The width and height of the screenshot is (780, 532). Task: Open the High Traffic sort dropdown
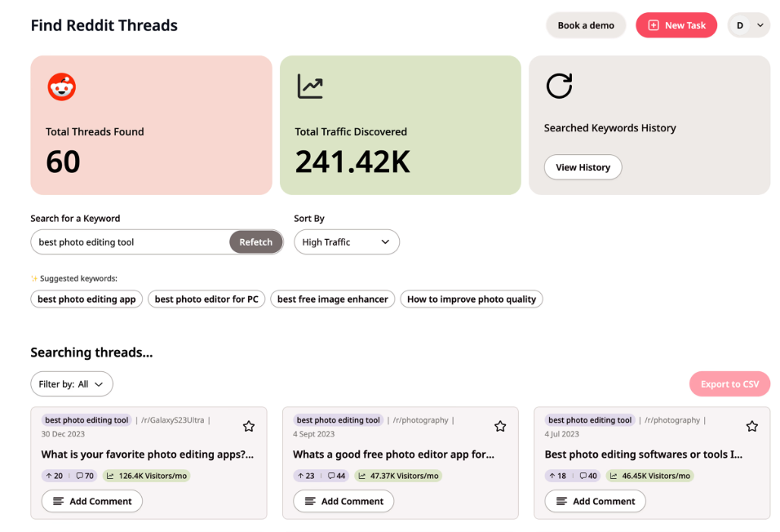347,242
